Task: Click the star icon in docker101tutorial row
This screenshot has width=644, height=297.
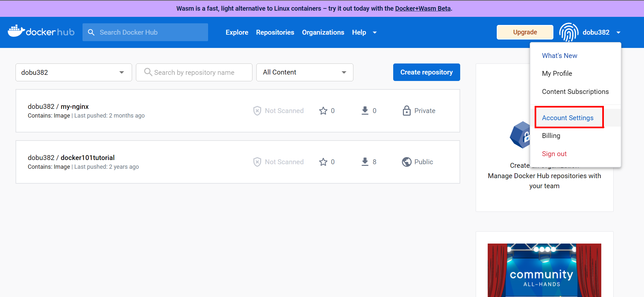Action: click(323, 162)
